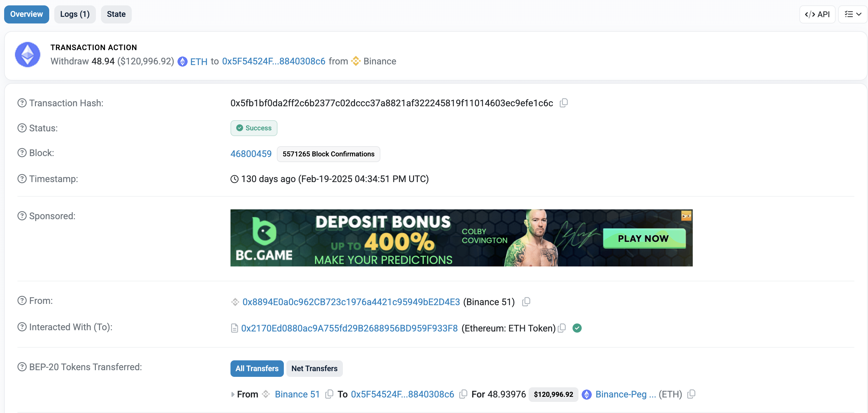Copy the Binance 51 From address
Image resolution: width=868 pixels, height=413 pixels.
pos(526,302)
